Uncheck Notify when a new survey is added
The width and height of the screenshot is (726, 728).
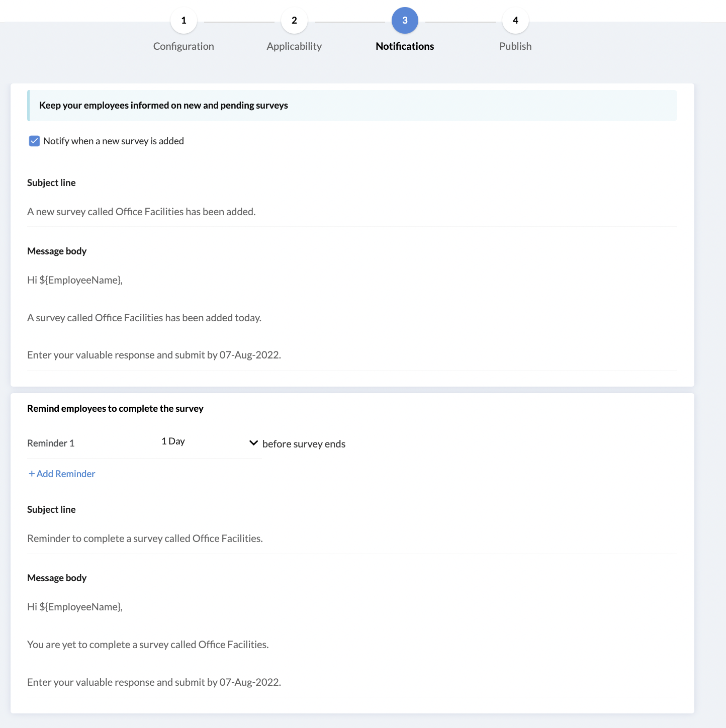coord(34,141)
